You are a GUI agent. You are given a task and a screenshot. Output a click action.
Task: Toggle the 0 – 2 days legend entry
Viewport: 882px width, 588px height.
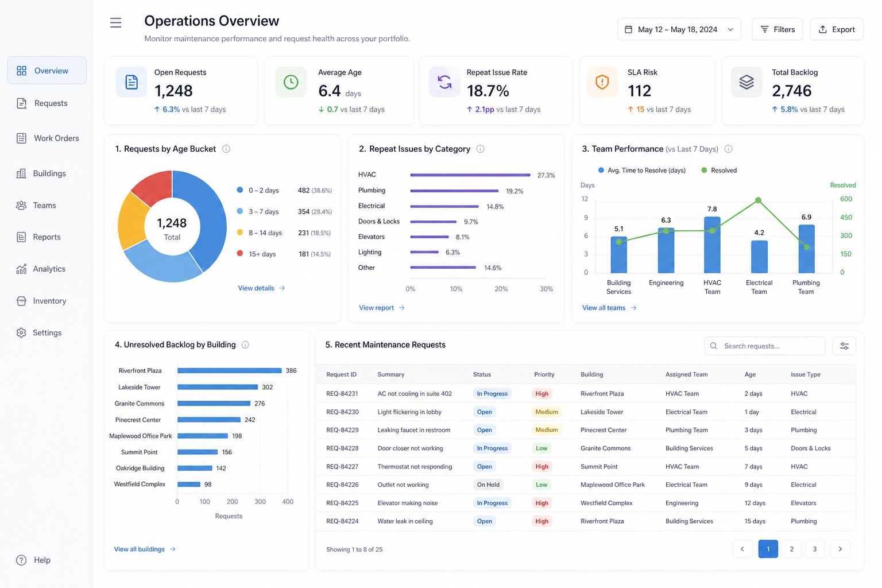[258, 190]
